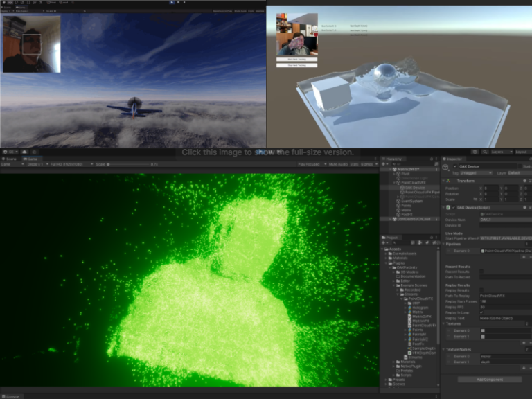
Task: Open the Console tab at bottom
Action: (11, 396)
